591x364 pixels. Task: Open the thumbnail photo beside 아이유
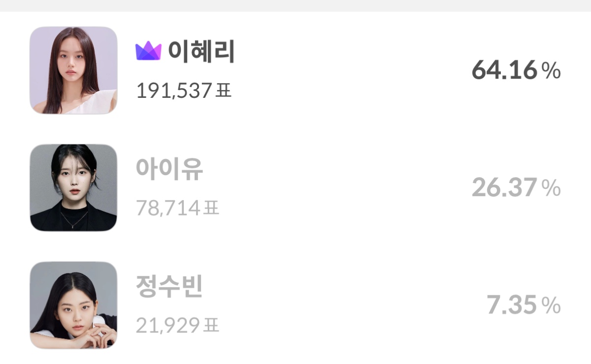73,187
